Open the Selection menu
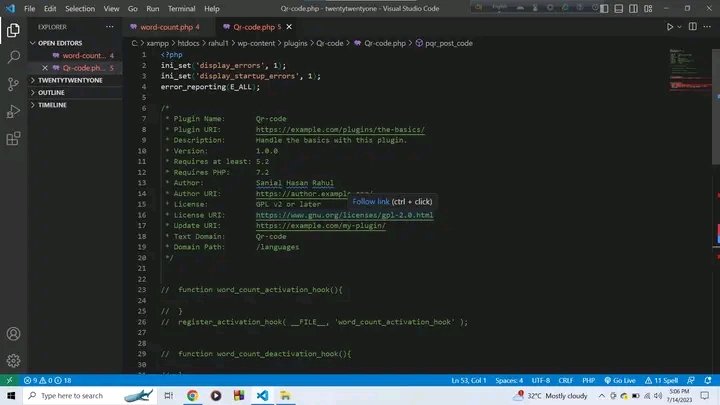720x405 pixels. (x=80, y=9)
